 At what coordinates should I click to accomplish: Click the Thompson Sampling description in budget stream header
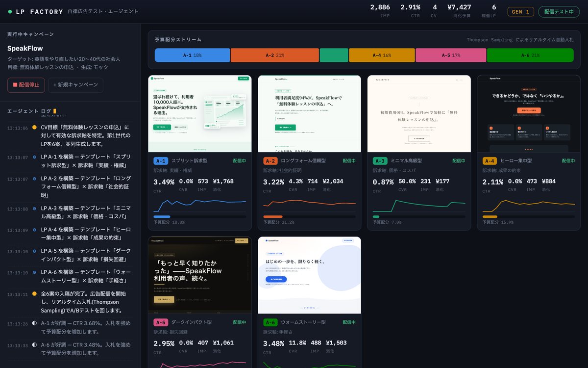coord(520,40)
